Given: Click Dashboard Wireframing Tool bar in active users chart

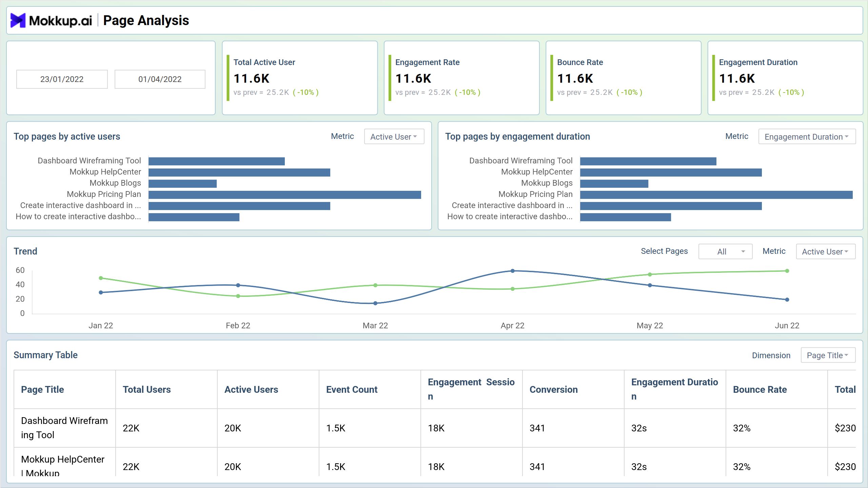Looking at the screenshot, I should [x=217, y=161].
